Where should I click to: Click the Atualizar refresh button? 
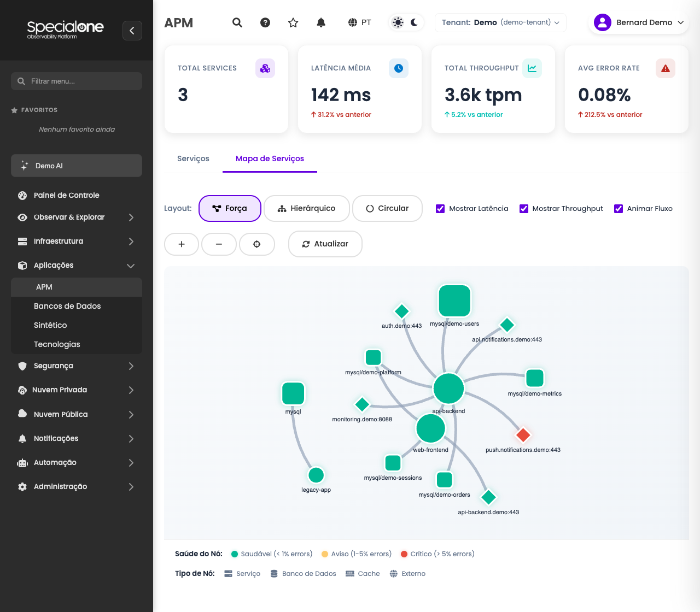pos(325,244)
